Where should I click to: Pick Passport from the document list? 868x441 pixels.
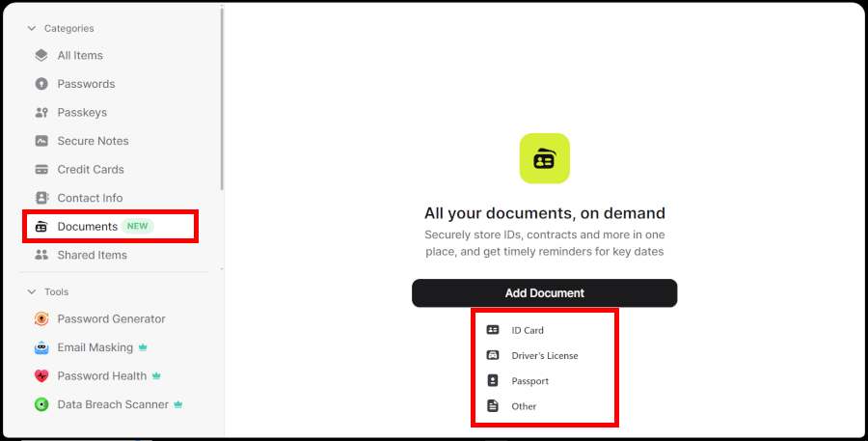tap(529, 381)
